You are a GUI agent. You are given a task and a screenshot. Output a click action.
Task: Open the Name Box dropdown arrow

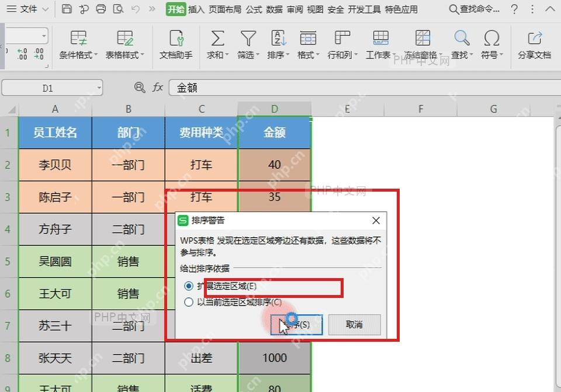99,88
